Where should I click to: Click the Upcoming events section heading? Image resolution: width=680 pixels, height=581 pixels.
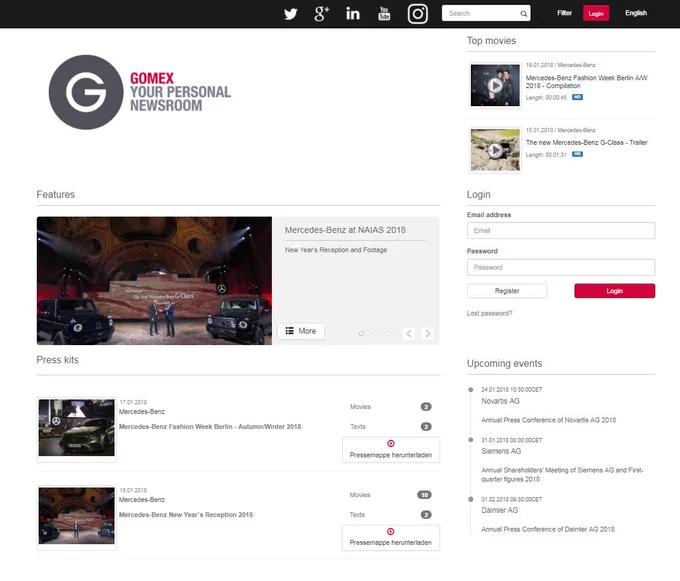point(504,363)
